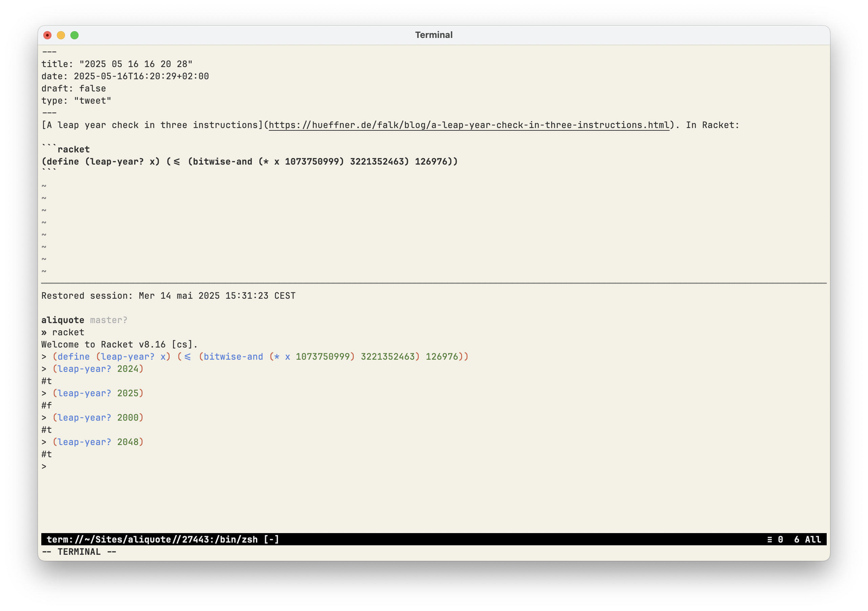The height and width of the screenshot is (611, 868).
Task: Click the Terminal window title text
Action: pyautogui.click(x=434, y=35)
